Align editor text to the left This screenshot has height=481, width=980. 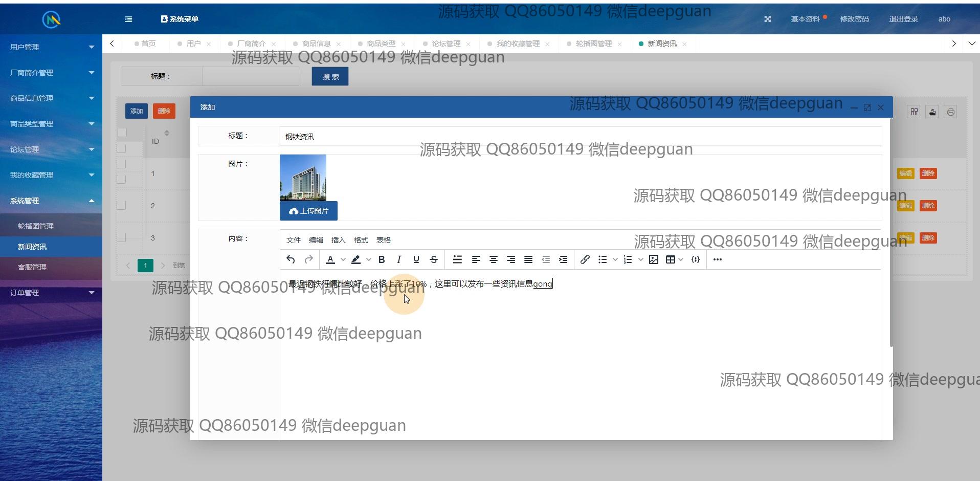476,259
